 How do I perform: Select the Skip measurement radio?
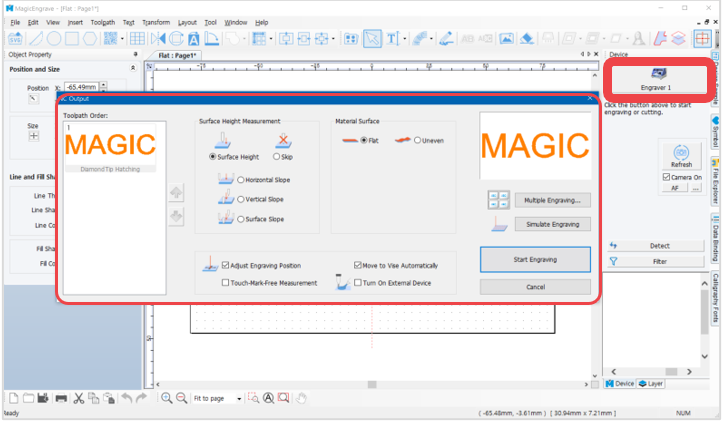pyautogui.click(x=276, y=156)
